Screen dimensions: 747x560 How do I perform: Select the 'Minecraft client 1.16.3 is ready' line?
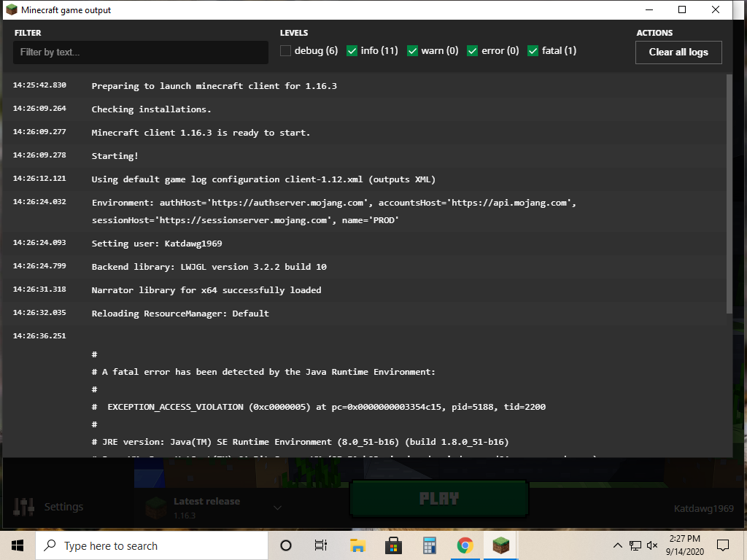click(201, 133)
